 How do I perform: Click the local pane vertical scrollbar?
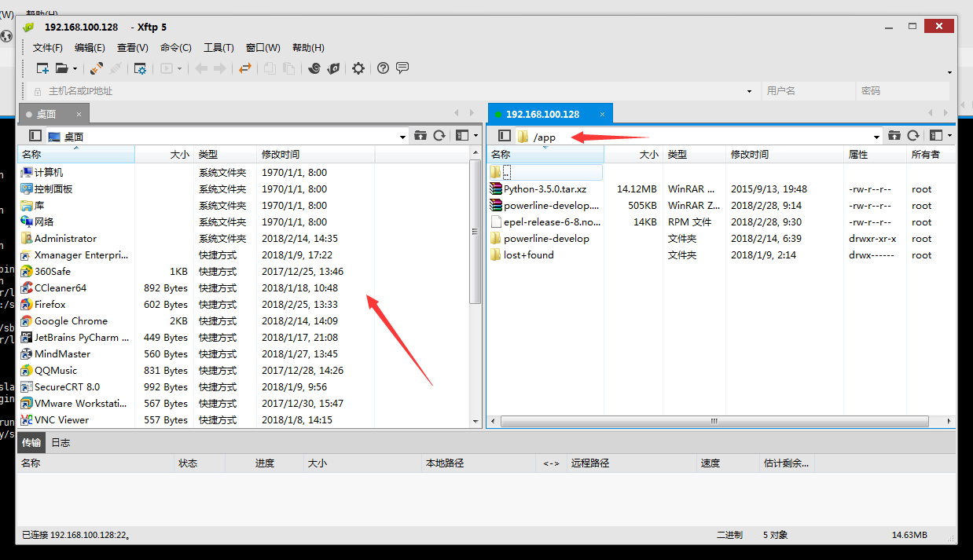pos(475,232)
